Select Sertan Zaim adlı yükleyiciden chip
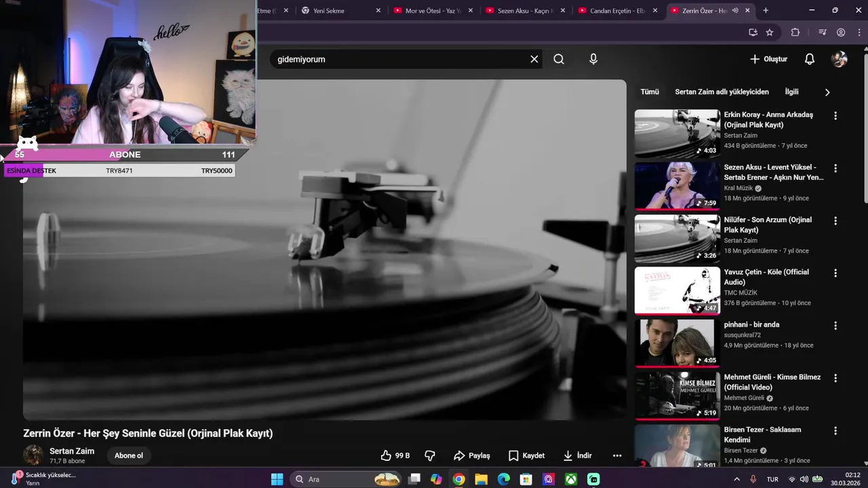 coord(722,91)
